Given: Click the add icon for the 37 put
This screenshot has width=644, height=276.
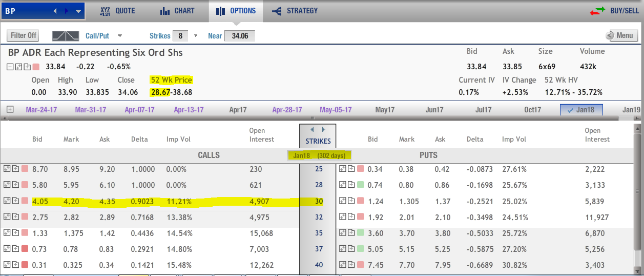Looking at the screenshot, I should click(x=351, y=249).
